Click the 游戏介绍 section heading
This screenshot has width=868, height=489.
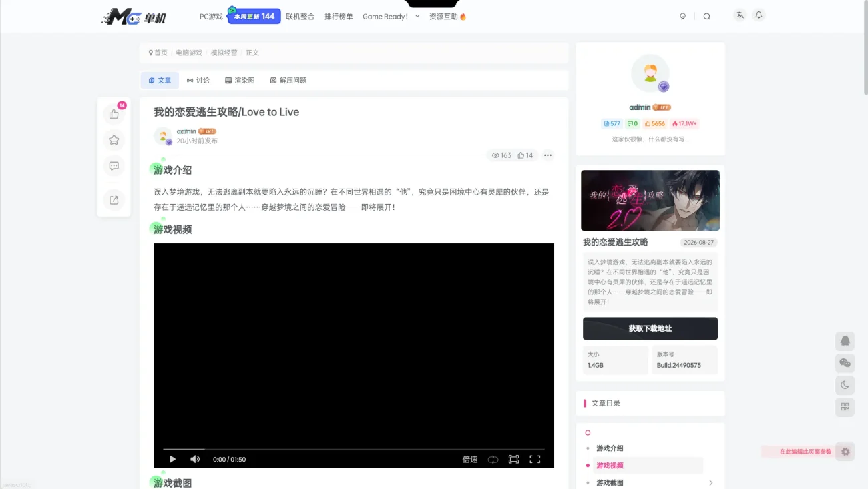(172, 170)
